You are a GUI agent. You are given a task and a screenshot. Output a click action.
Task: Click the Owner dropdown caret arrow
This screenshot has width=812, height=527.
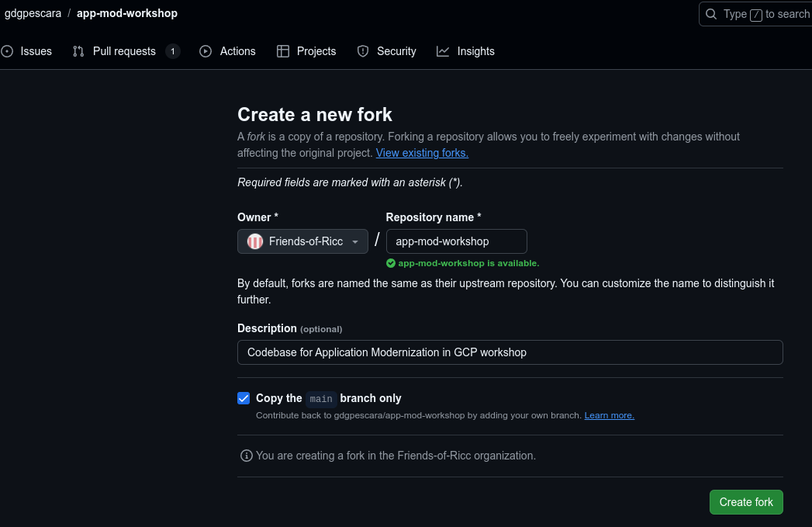[355, 242]
